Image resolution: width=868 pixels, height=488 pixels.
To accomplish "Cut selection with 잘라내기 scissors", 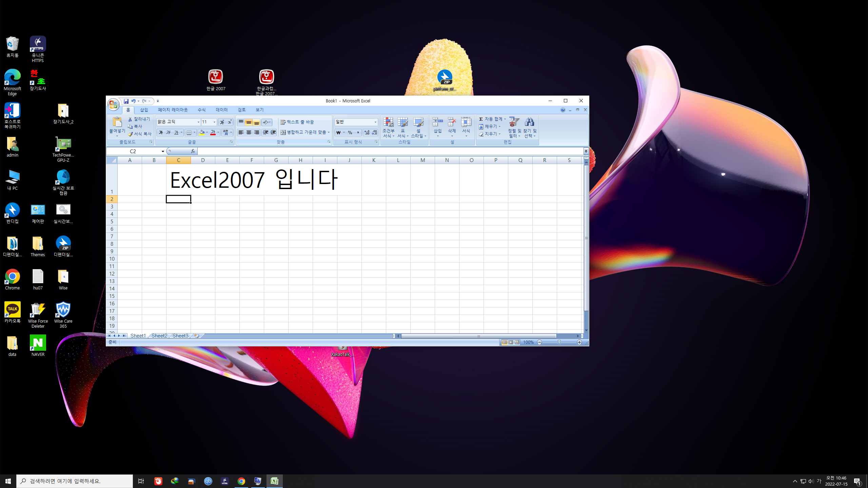I will 139,119.
